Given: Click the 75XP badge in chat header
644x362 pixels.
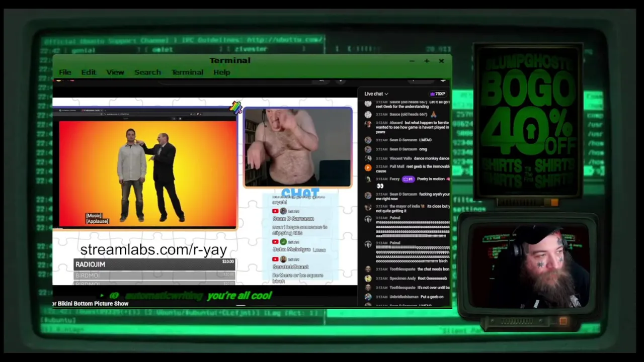Looking at the screenshot, I should (x=438, y=94).
